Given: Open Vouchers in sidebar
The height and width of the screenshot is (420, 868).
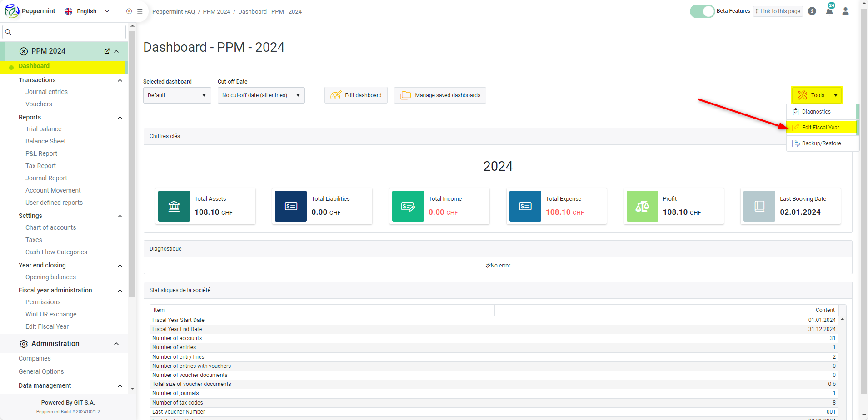Looking at the screenshot, I should click(39, 104).
